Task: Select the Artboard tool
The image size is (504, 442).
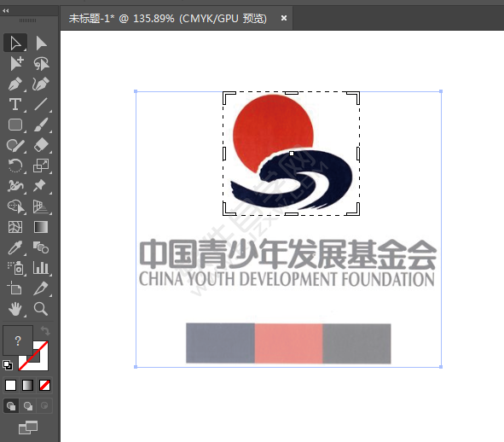Action: 14,288
